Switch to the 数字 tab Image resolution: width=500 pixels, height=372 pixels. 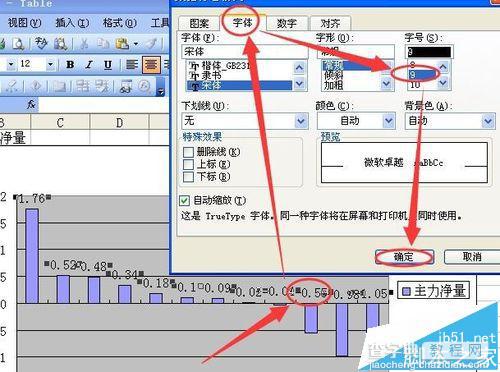(x=287, y=23)
